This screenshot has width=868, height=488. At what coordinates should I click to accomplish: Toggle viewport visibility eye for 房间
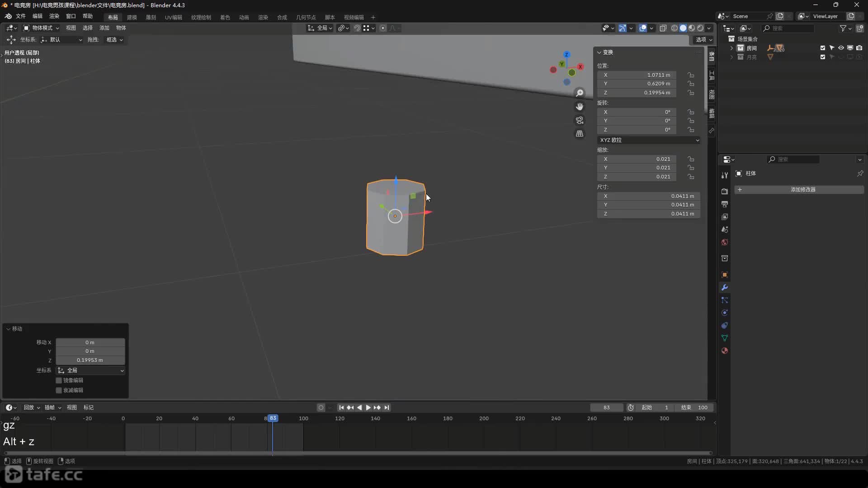point(841,48)
